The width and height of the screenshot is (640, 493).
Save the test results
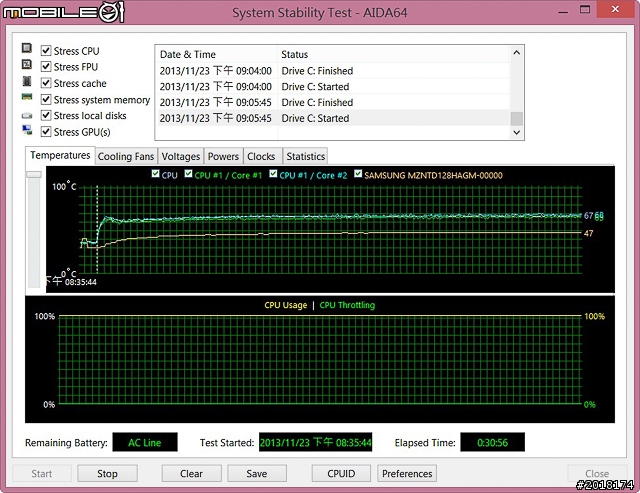point(257,473)
